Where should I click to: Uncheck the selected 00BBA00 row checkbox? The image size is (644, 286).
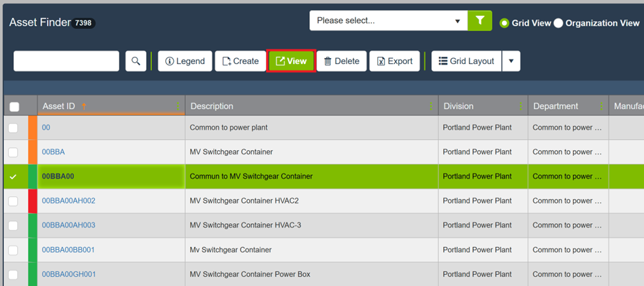click(x=13, y=176)
